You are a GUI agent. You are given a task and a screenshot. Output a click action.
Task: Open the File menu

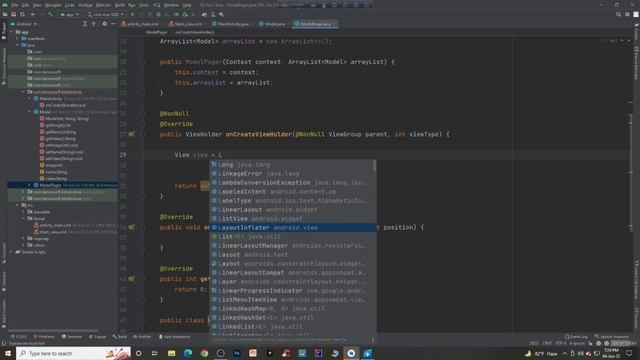15,5
